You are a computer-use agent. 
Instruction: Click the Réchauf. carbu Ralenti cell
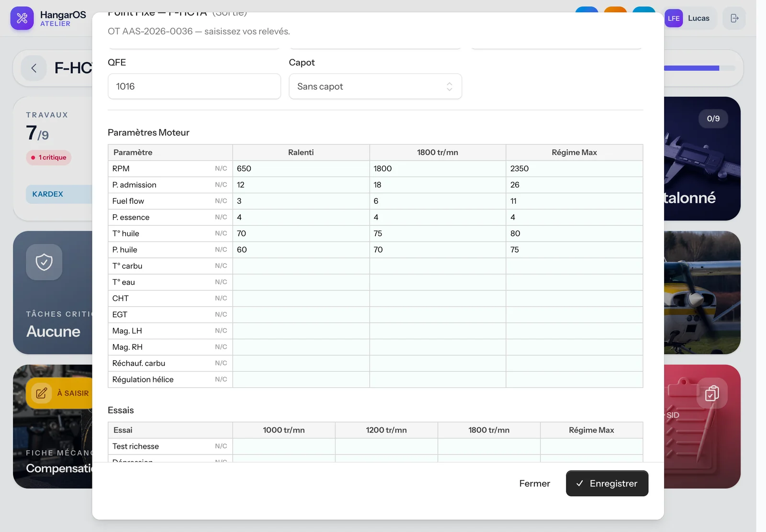click(301, 363)
